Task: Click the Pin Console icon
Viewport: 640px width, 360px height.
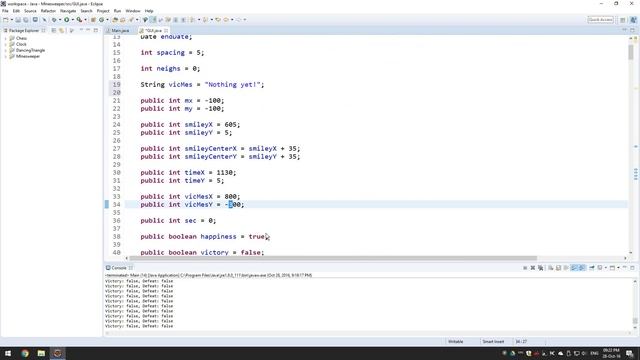Action: pyautogui.click(x=591, y=268)
